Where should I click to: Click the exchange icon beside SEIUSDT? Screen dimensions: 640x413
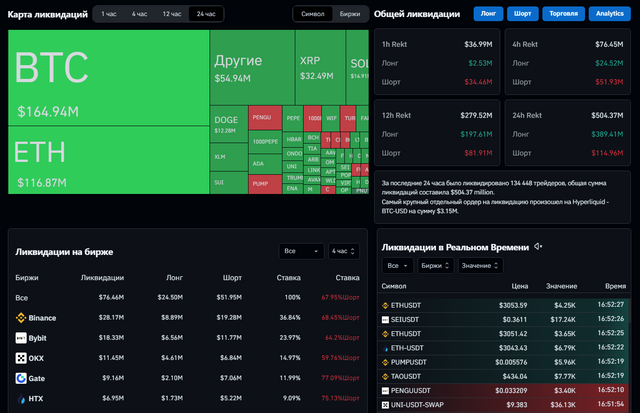(x=385, y=320)
